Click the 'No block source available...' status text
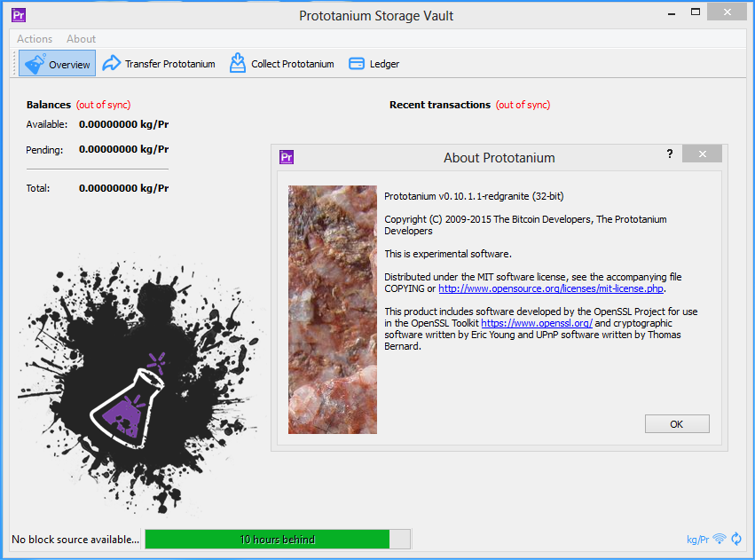The image size is (755, 560). pos(75,540)
